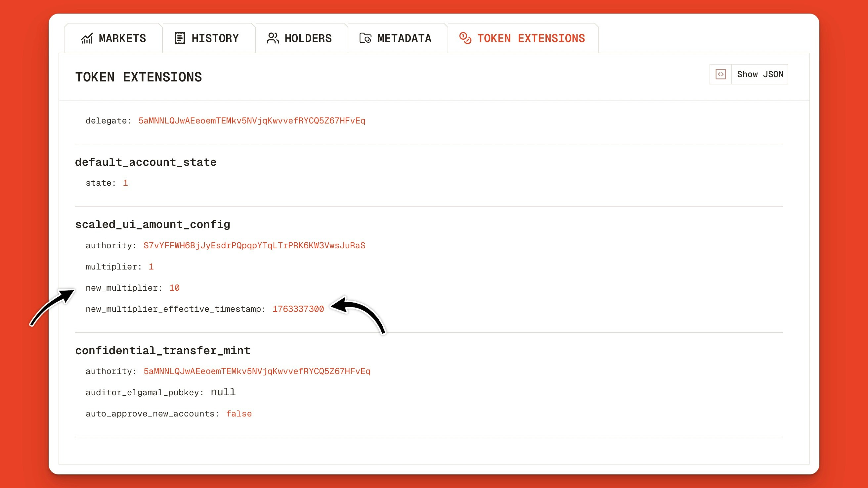The image size is (868, 488).
Task: Click the Markets chart icon
Action: pos(87,38)
